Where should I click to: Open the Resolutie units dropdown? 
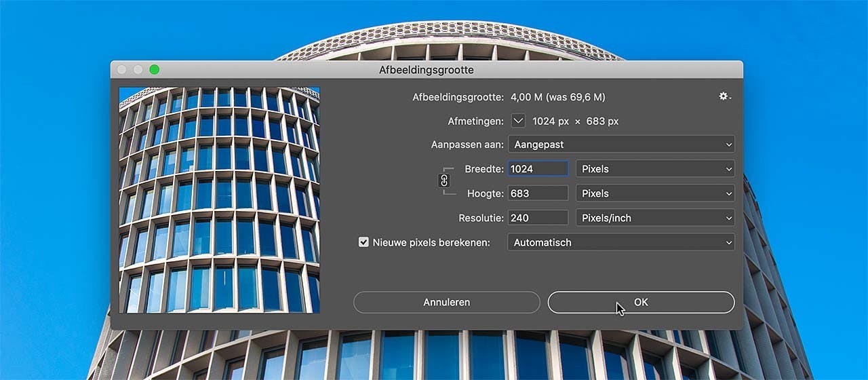click(x=655, y=218)
